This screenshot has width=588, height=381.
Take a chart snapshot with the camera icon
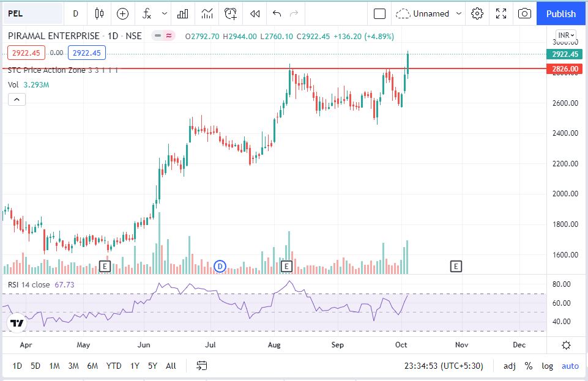(524, 13)
